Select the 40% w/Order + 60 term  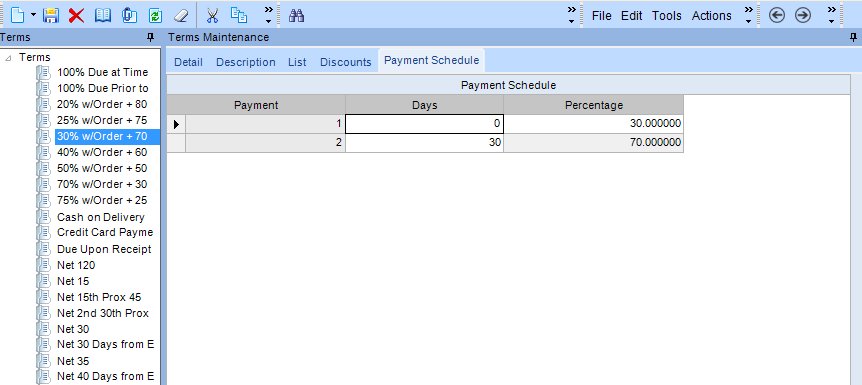click(102, 152)
